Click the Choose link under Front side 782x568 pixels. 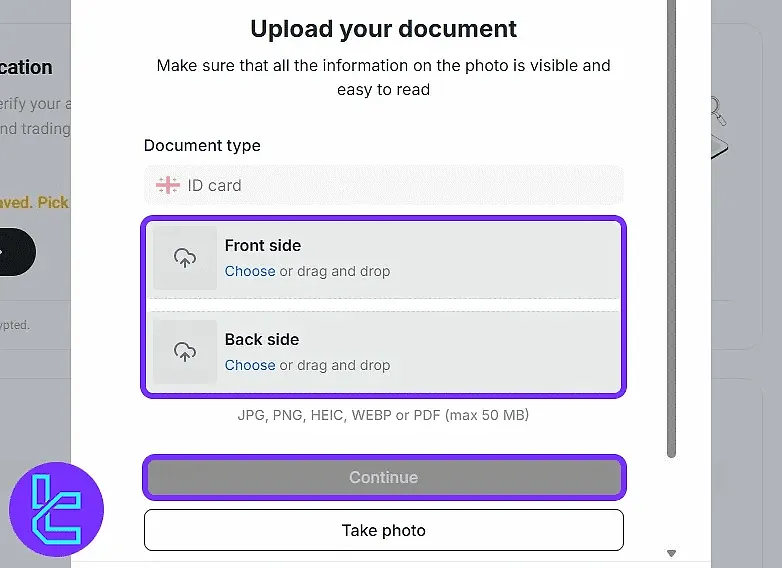point(250,271)
